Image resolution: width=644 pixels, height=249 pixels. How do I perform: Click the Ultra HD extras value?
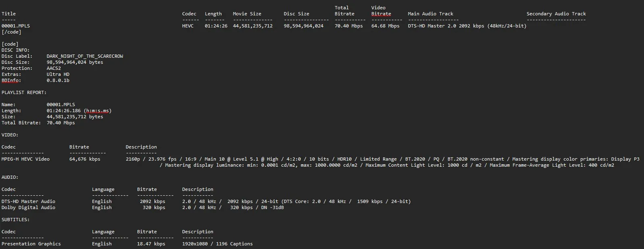point(58,74)
